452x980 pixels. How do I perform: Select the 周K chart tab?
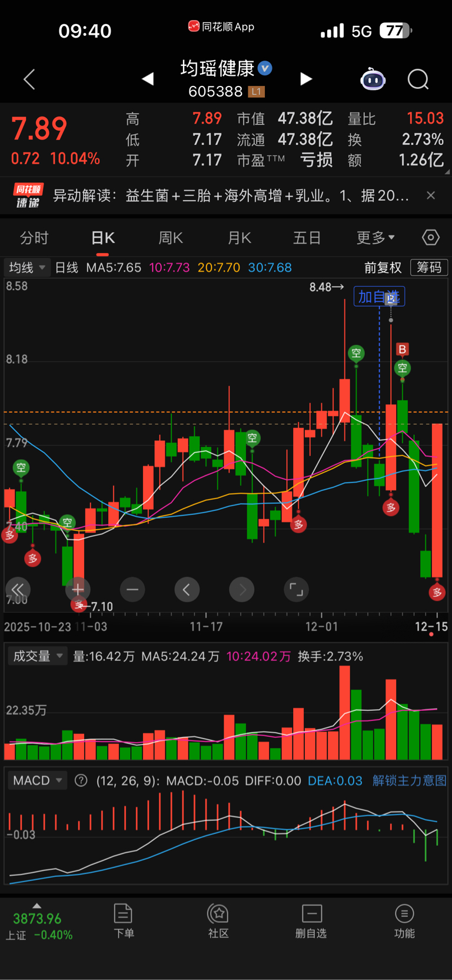click(171, 238)
